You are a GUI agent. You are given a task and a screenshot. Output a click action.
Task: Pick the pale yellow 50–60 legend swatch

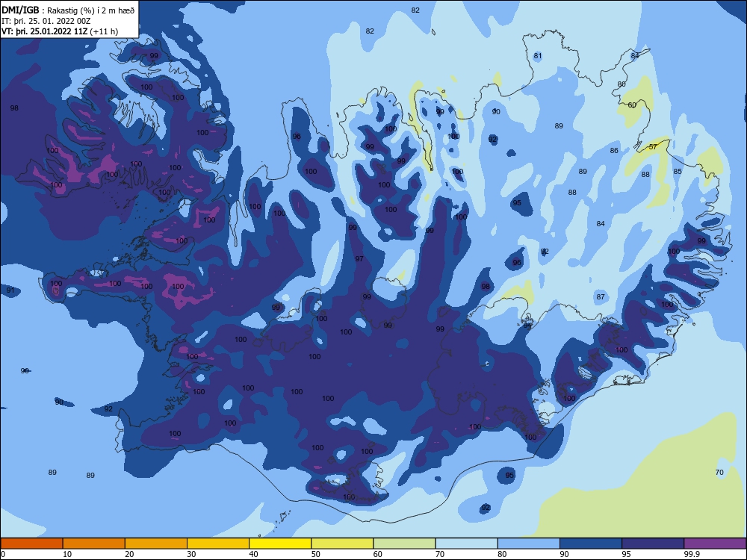[343, 544]
